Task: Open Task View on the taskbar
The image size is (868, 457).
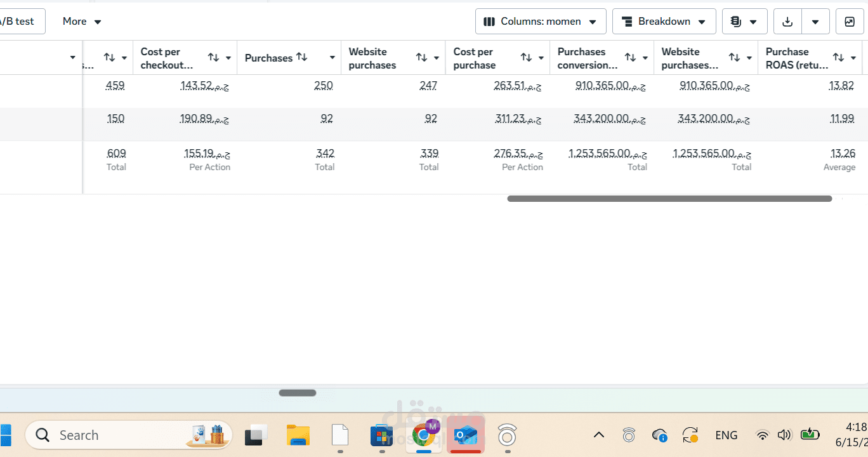Action: [x=255, y=435]
